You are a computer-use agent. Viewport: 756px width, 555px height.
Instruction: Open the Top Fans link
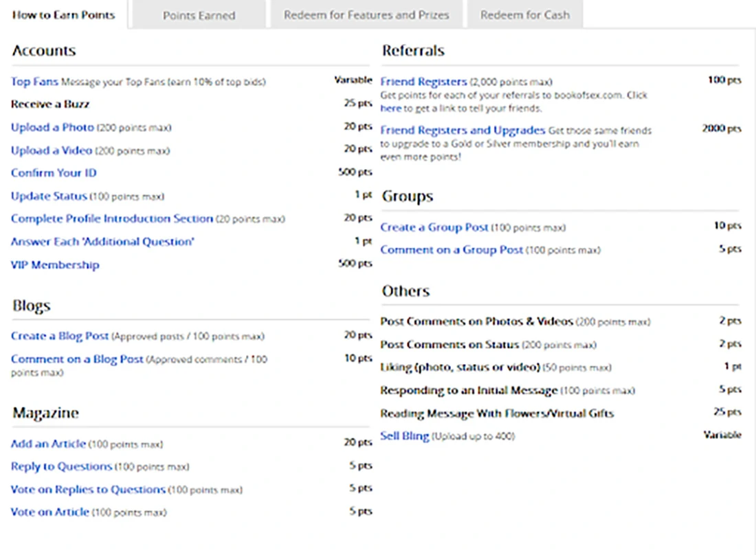point(34,82)
